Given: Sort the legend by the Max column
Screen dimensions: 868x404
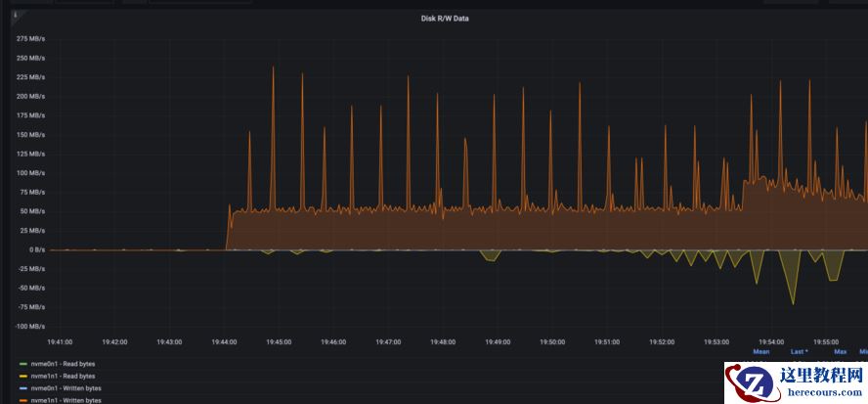Looking at the screenshot, I should [841, 352].
